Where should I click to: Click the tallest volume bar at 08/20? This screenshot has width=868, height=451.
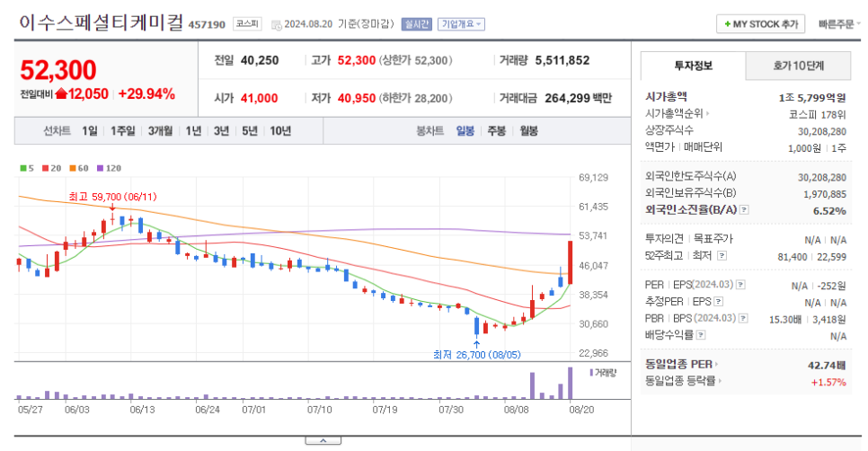coord(571,383)
